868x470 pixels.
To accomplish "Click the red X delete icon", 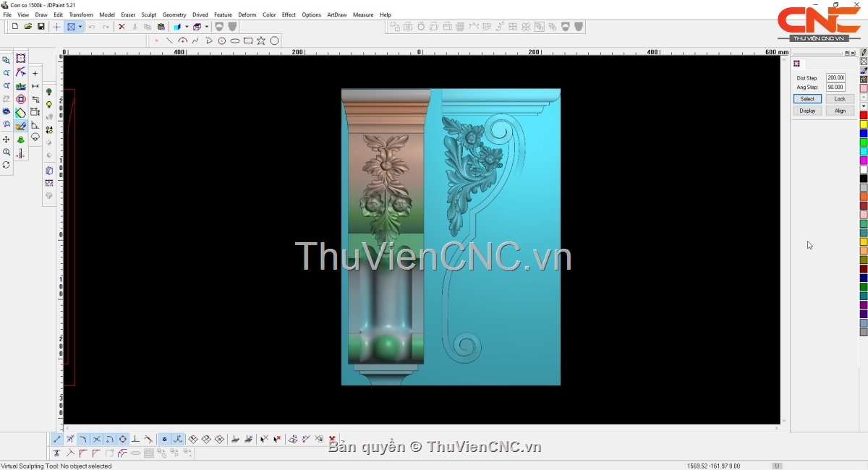I will tap(122, 27).
